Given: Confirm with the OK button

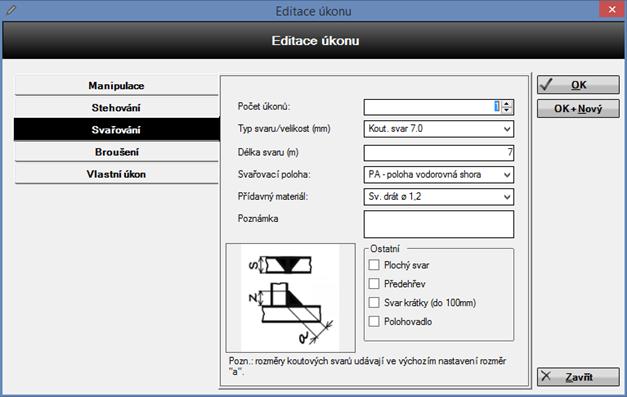Looking at the screenshot, I should point(578,85).
